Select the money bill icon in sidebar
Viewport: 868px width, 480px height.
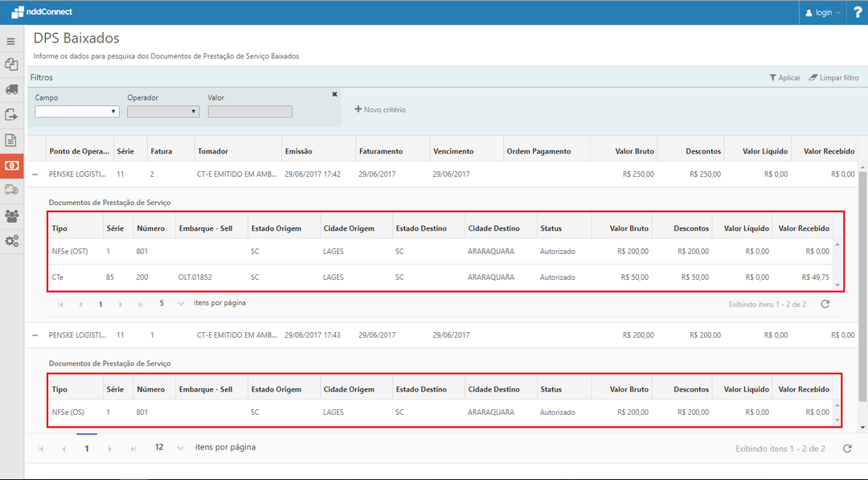point(11,165)
